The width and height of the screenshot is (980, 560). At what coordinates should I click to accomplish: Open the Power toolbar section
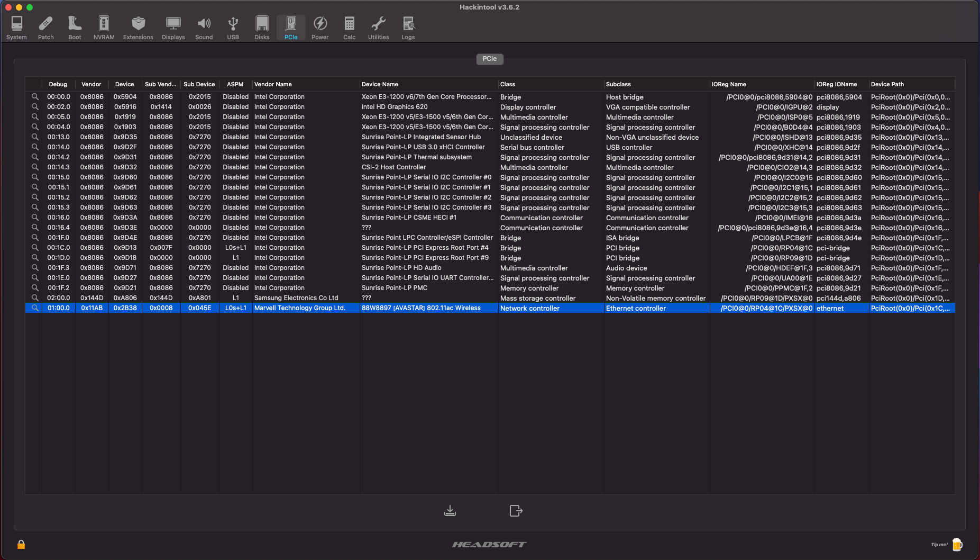320,28
